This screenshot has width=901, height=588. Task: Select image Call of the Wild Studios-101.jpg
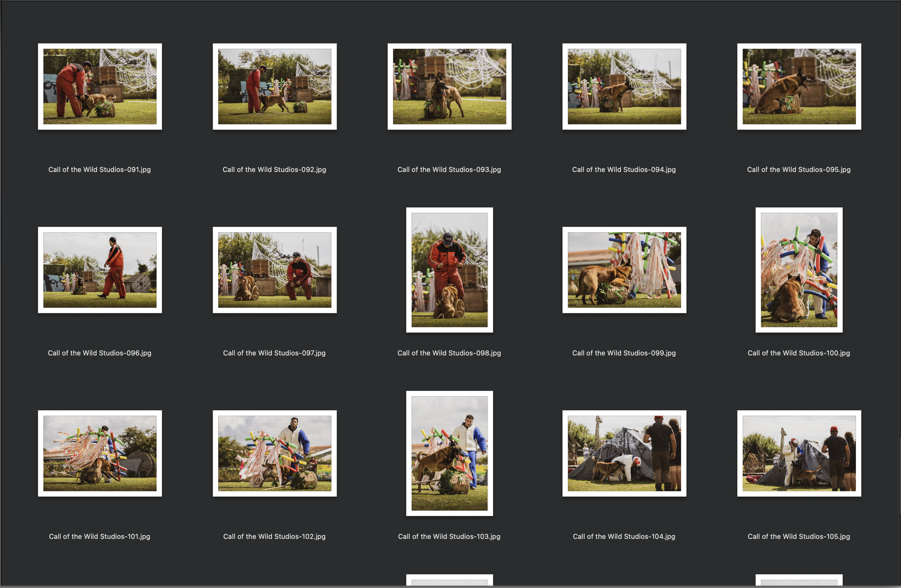click(x=99, y=453)
